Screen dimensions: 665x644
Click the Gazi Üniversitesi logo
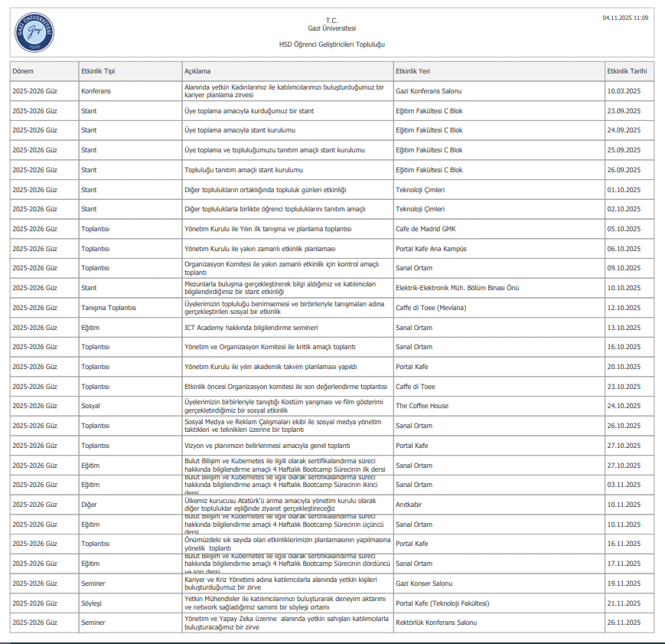click(35, 33)
